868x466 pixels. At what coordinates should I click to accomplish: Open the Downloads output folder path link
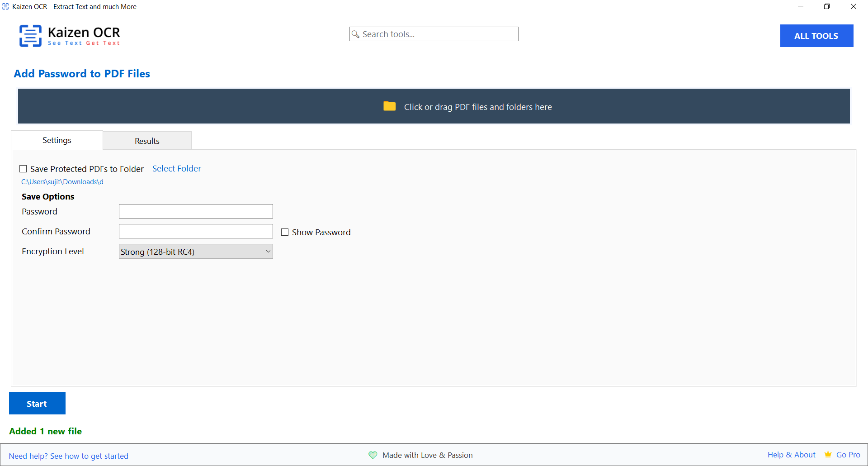coord(62,182)
